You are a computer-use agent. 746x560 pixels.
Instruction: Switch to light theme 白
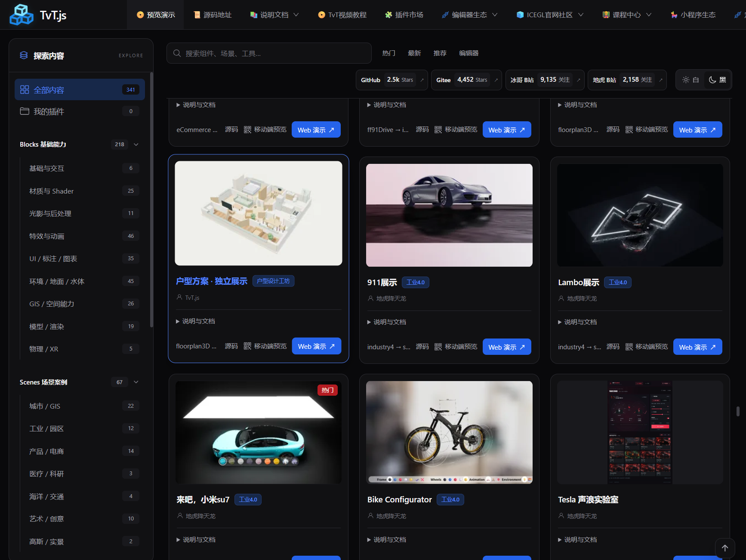pyautogui.click(x=691, y=80)
